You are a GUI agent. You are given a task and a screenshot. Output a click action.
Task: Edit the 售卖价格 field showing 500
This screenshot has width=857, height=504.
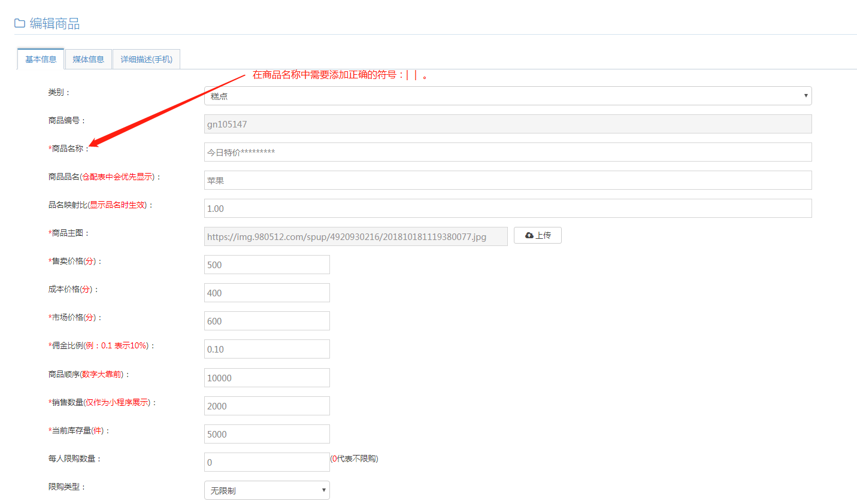tap(267, 265)
